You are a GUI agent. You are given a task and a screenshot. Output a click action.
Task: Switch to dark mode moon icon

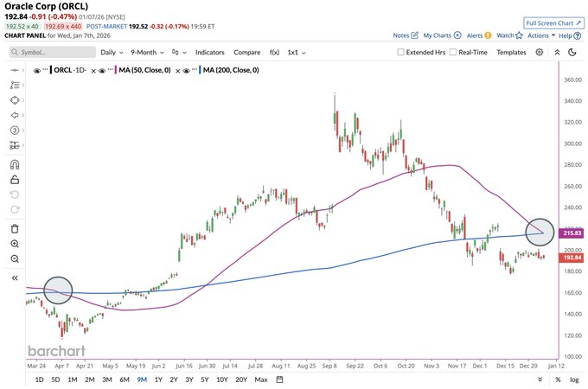pyautogui.click(x=572, y=52)
